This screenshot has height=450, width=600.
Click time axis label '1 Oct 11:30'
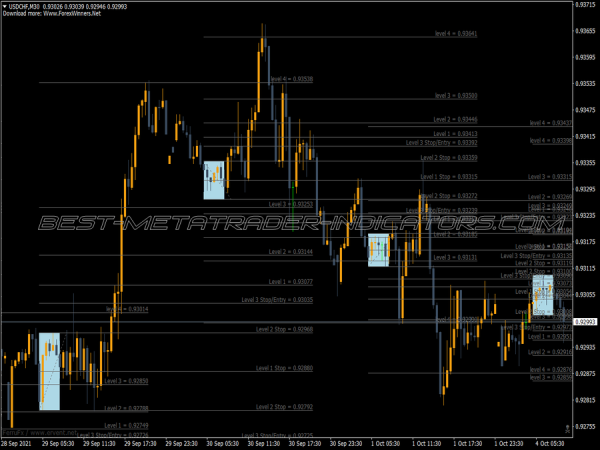pyautogui.click(x=427, y=444)
